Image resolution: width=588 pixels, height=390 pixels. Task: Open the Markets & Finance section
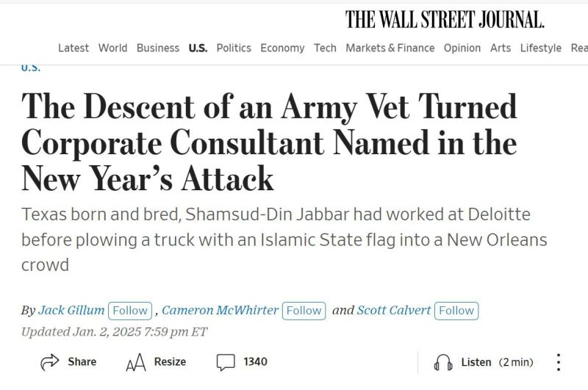[x=390, y=48]
